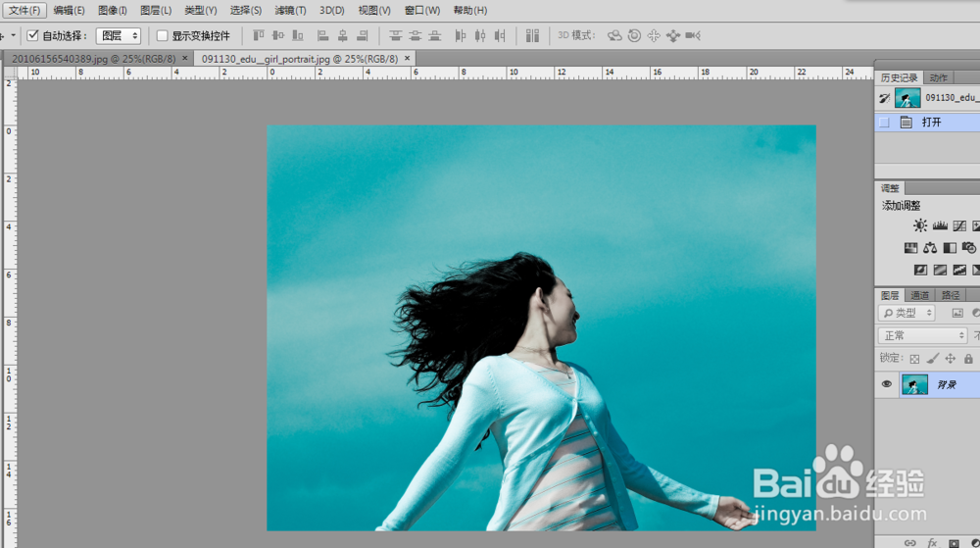Add Curves adjustment icon
The image size is (980, 548).
pos(960,225)
